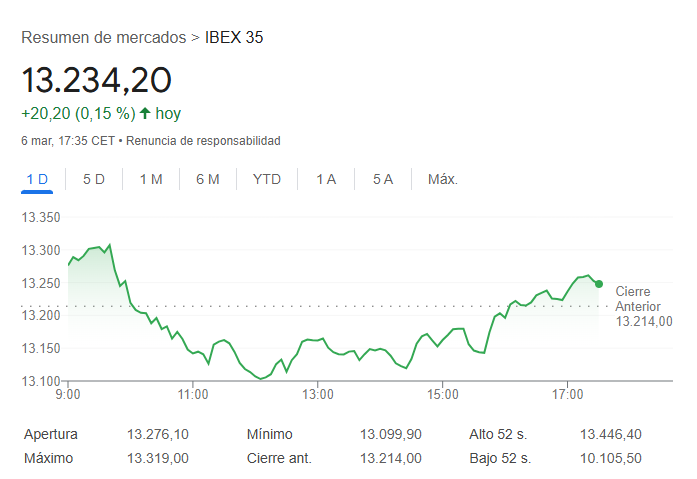Switch to the 1 A yearly tab
The image size is (697, 479).
pos(326,179)
